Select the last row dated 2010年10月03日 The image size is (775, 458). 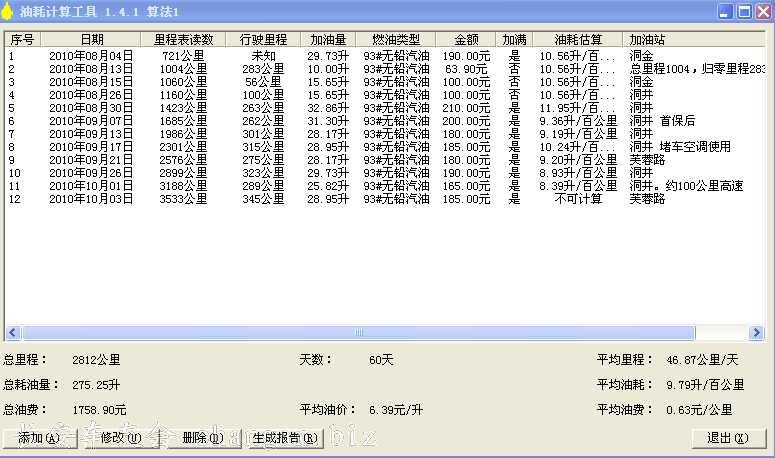[91, 199]
